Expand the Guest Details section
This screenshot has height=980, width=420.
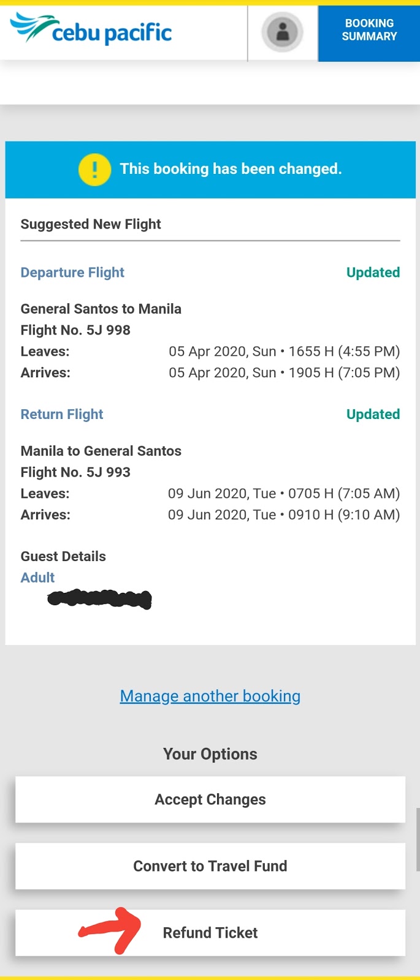tap(63, 556)
